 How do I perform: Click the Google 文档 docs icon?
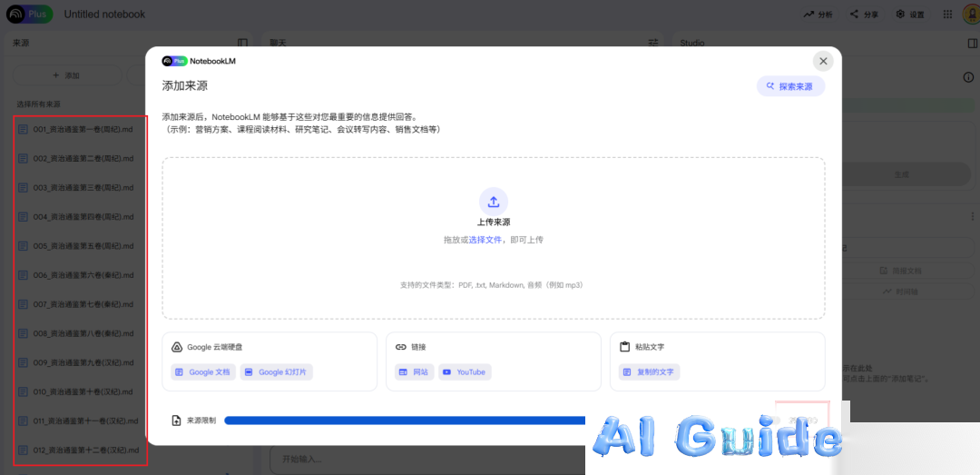tap(179, 371)
